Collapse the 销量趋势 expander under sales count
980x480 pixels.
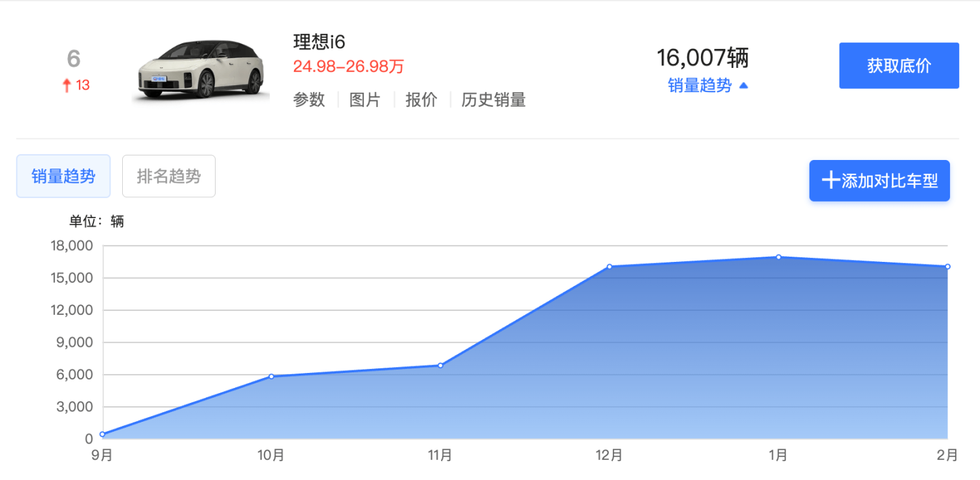700,86
